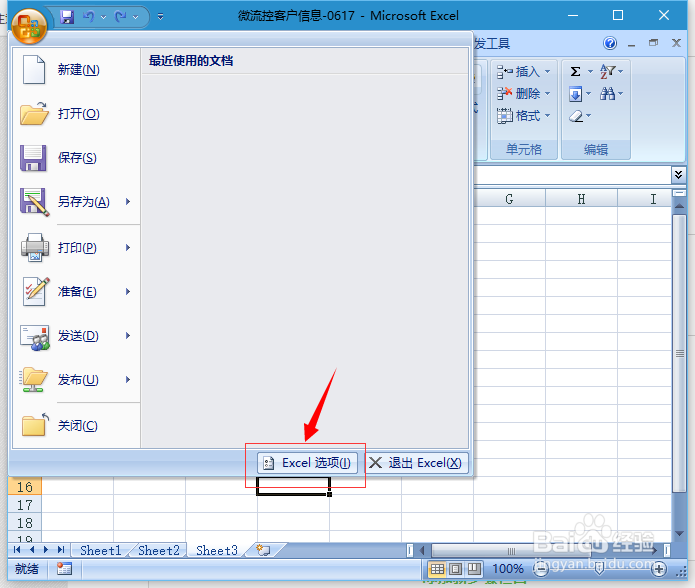Select column G header
Image resolution: width=695 pixels, height=588 pixels.
pyautogui.click(x=509, y=199)
